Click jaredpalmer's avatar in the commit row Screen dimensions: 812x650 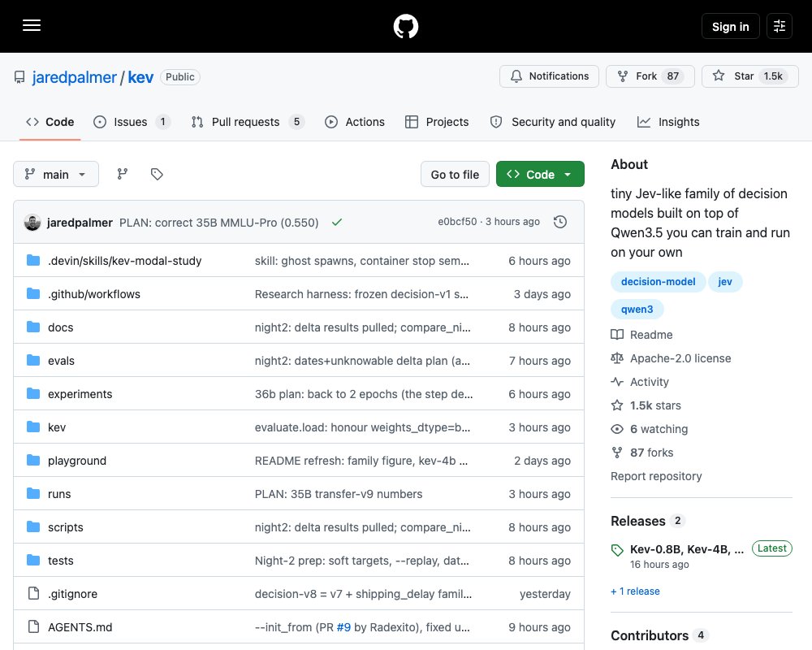pyautogui.click(x=32, y=223)
